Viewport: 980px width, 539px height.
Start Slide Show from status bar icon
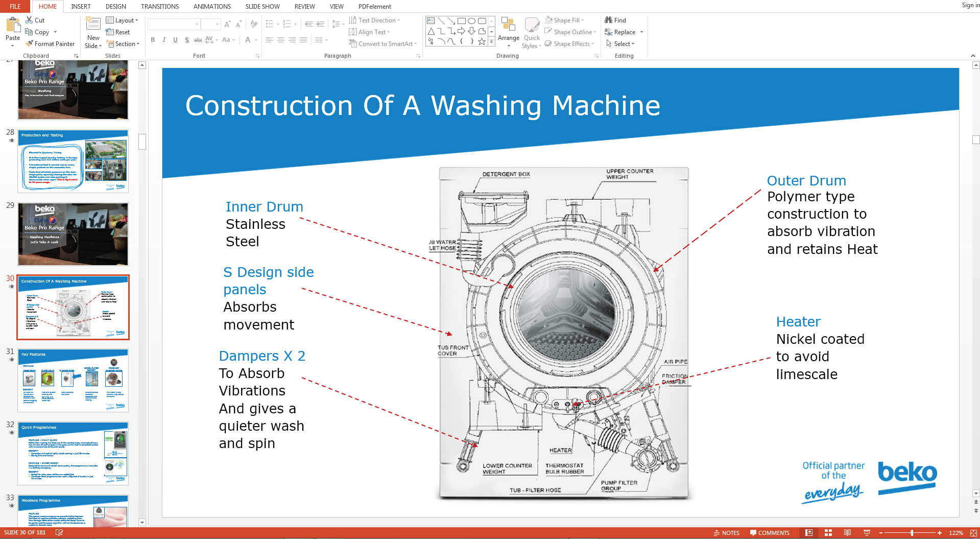click(867, 533)
